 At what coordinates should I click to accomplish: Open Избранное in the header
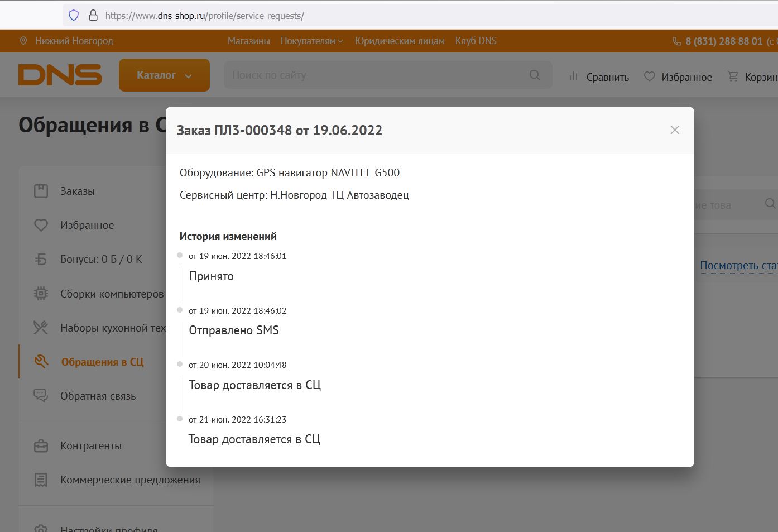click(x=686, y=78)
